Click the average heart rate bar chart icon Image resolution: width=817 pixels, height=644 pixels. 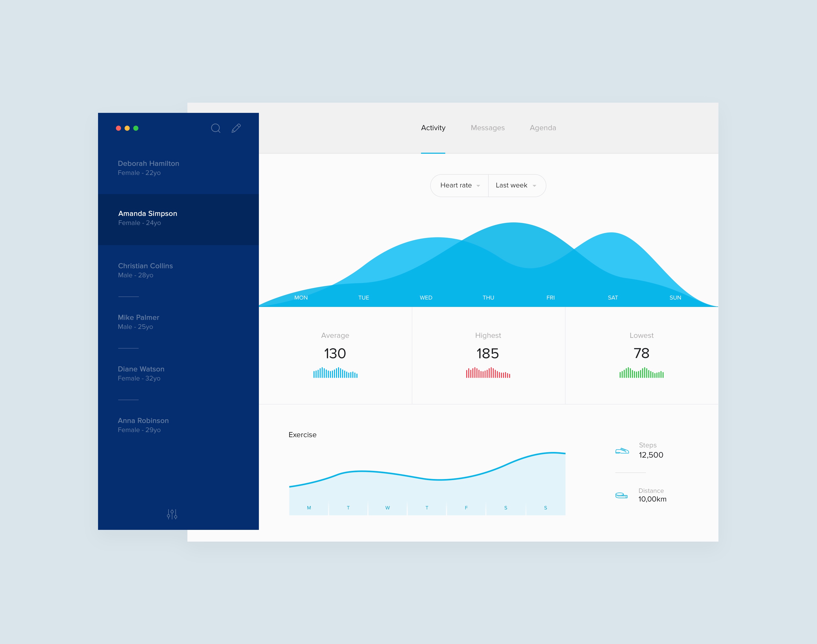point(335,374)
